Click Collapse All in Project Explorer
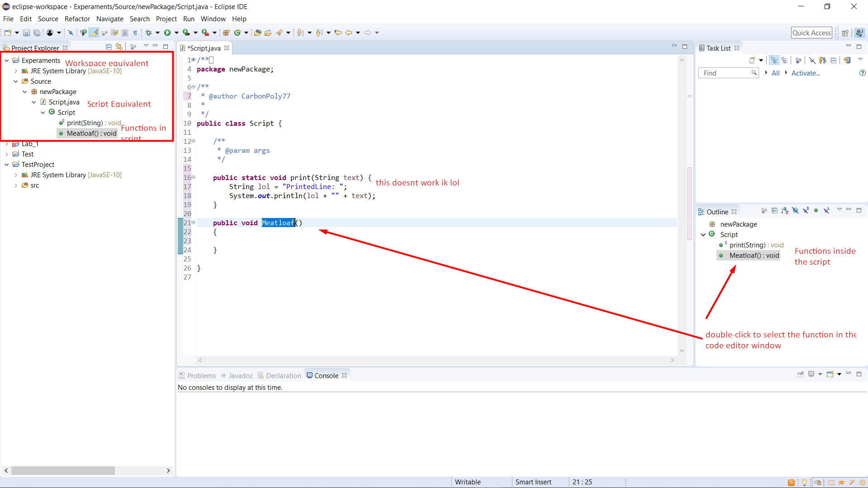The height and width of the screenshot is (488, 868). [x=109, y=47]
